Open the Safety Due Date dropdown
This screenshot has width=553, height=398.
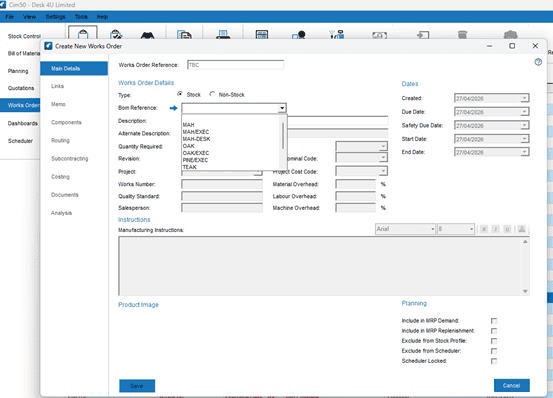coord(524,125)
